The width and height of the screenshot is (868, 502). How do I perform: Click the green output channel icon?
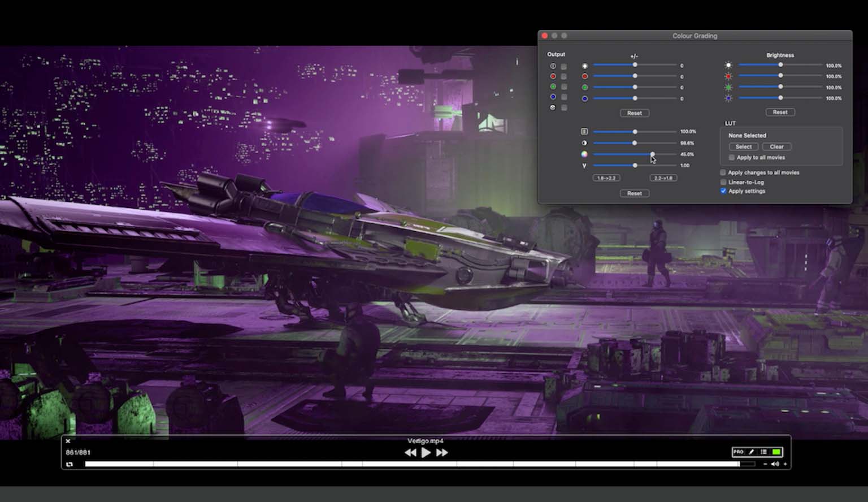coord(553,86)
